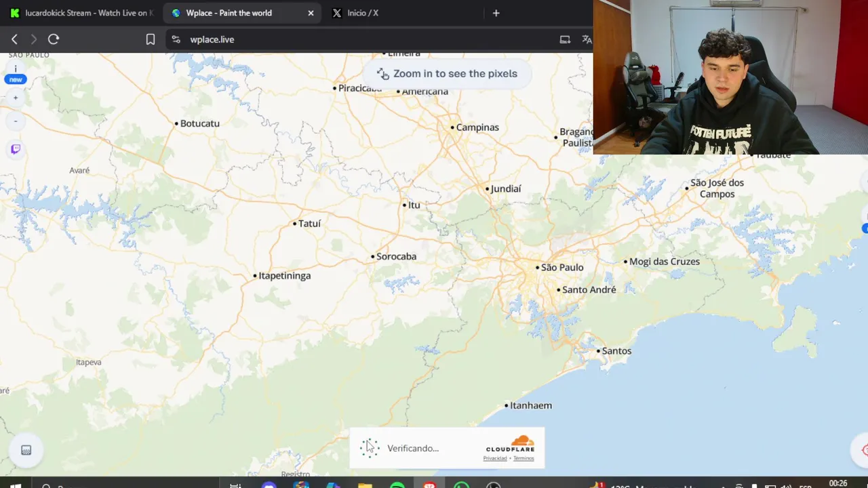The height and width of the screenshot is (488, 868).
Task: Close the Wplace tab
Action: (311, 13)
